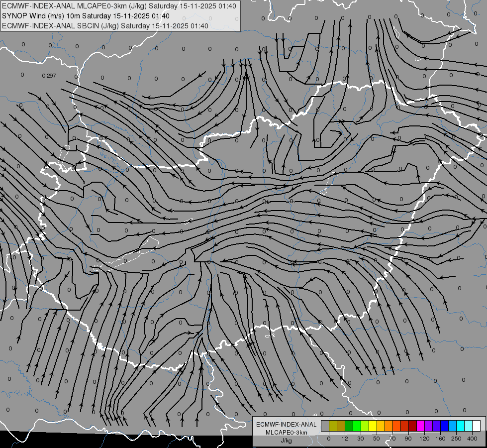Click the SYNOP Wind 10m title line
Screen dimensions: 487x448
tap(86, 16)
